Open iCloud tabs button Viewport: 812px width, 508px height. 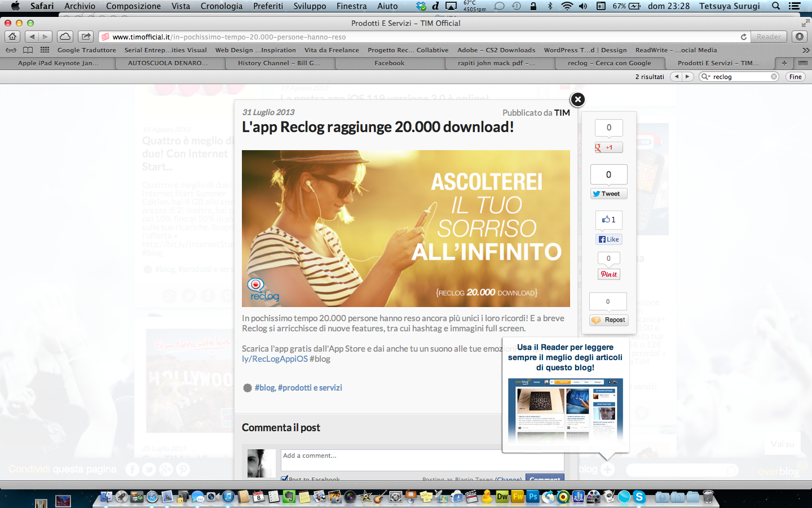65,37
